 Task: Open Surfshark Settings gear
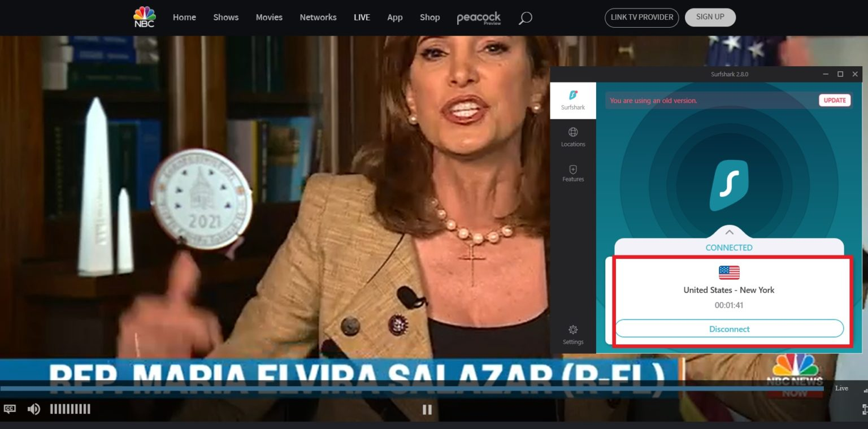(x=572, y=334)
